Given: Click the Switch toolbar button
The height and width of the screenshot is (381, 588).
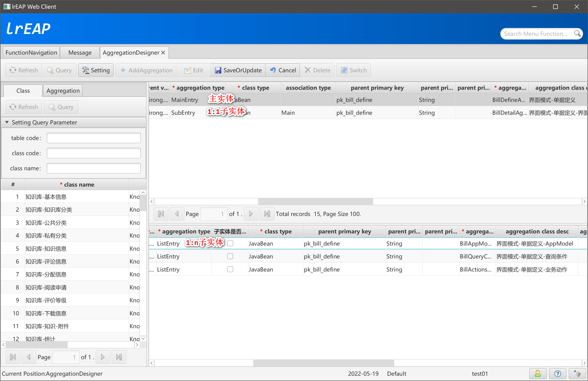Looking at the screenshot, I should click(x=354, y=70).
